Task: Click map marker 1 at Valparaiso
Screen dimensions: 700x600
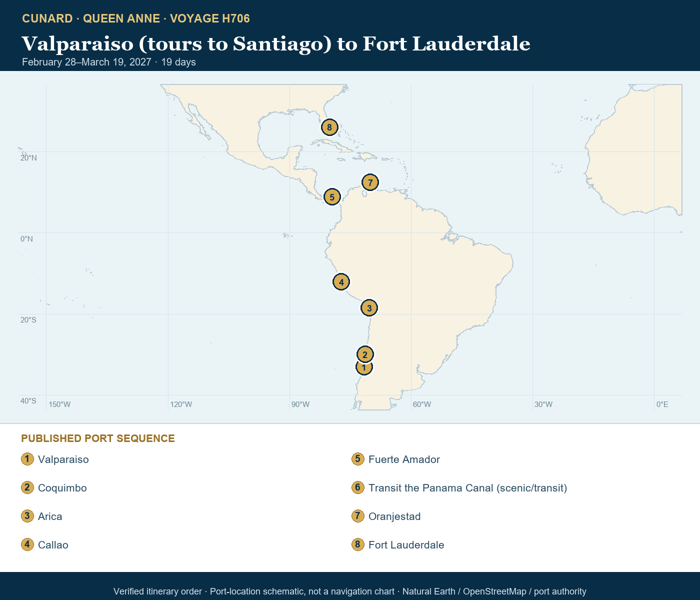Action: [x=364, y=367]
